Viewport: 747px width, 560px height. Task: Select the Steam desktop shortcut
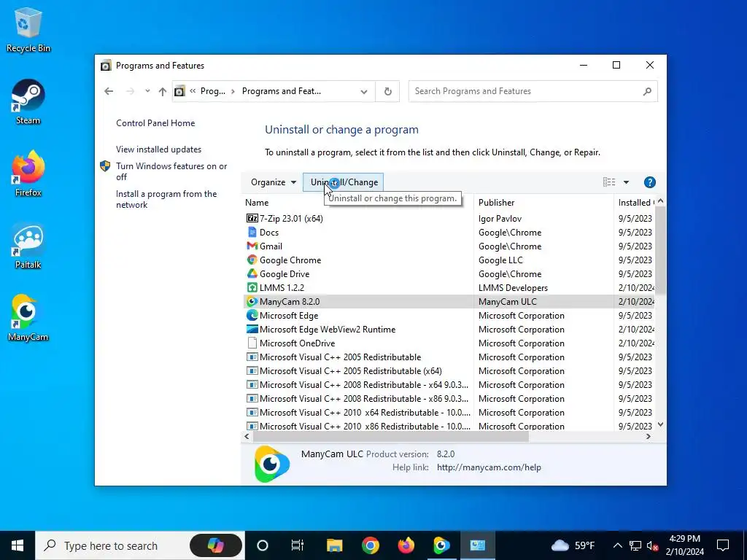coord(28,102)
